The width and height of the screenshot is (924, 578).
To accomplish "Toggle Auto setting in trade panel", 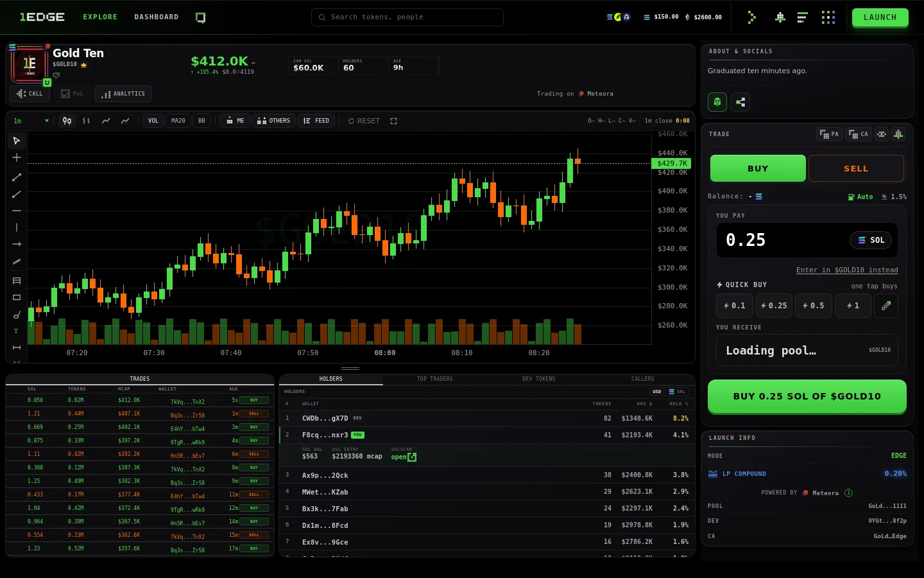I will (x=860, y=197).
